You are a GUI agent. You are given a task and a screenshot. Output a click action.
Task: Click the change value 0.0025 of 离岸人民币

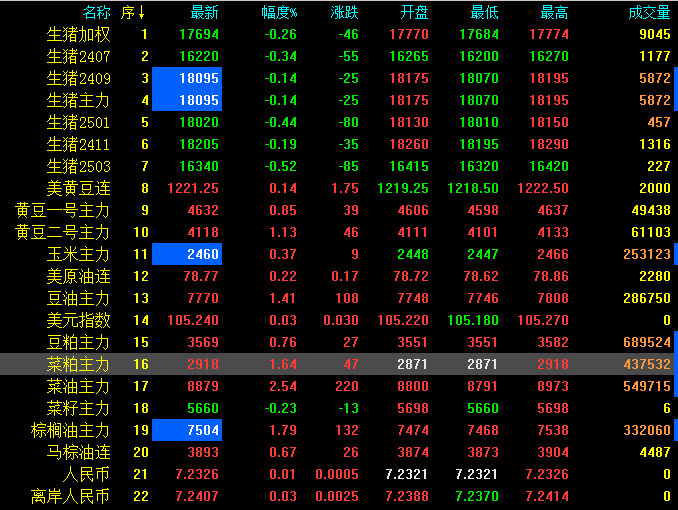pyautogui.click(x=337, y=497)
